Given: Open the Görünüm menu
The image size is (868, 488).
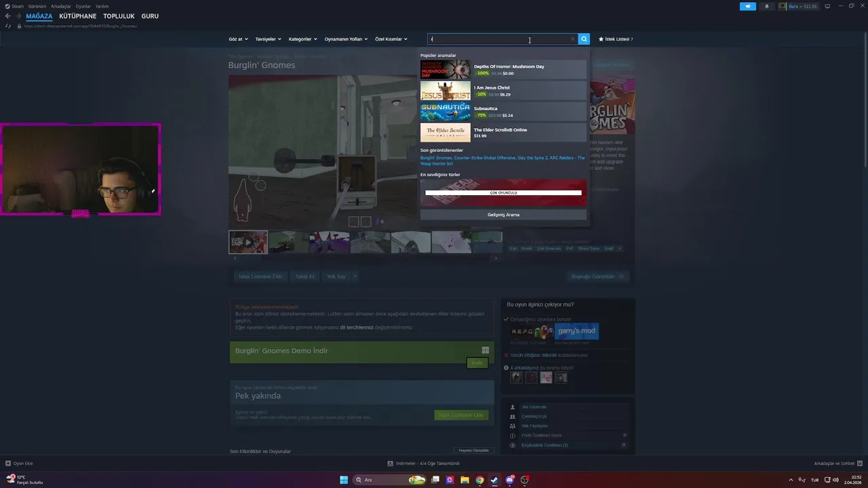Looking at the screenshot, I should click(x=37, y=6).
